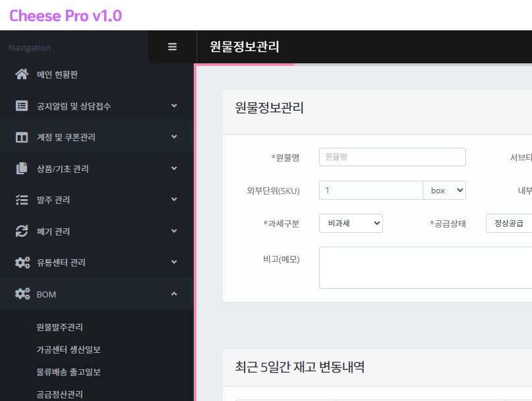This screenshot has width=532, height=401.
Task: Open the 정상공급 supply status dropdown
Action: click(x=508, y=224)
